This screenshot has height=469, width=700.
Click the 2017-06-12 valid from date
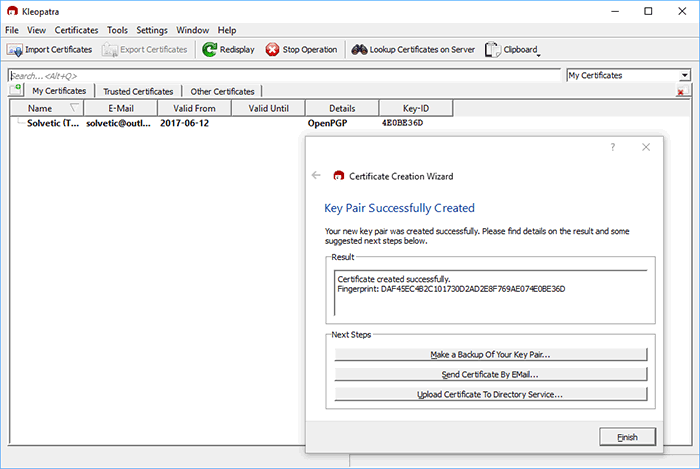coord(184,123)
